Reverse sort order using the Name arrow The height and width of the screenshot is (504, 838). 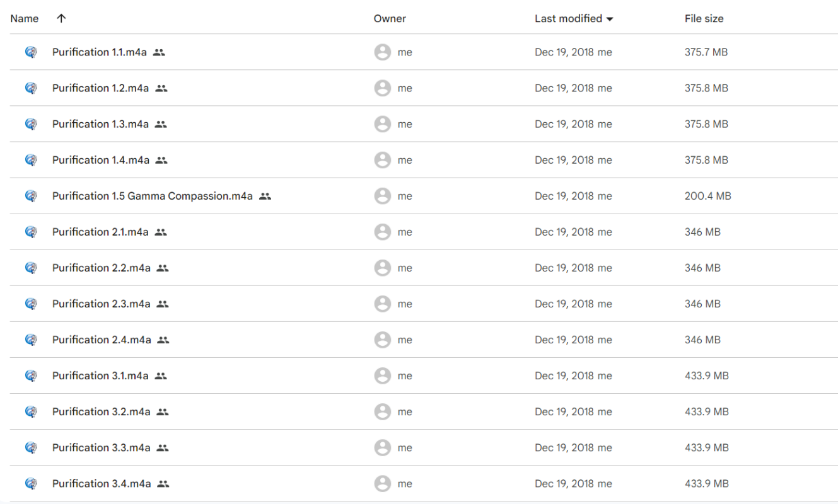pos(61,19)
